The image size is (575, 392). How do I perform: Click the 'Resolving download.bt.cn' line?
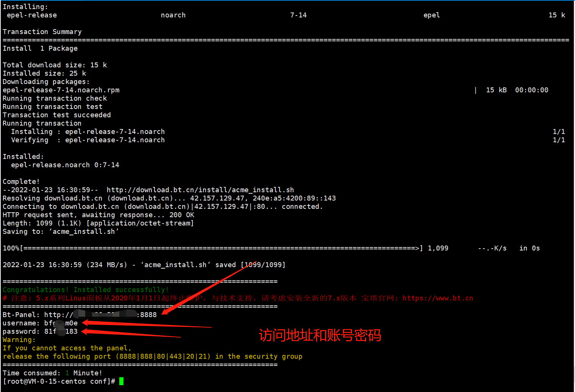169,198
